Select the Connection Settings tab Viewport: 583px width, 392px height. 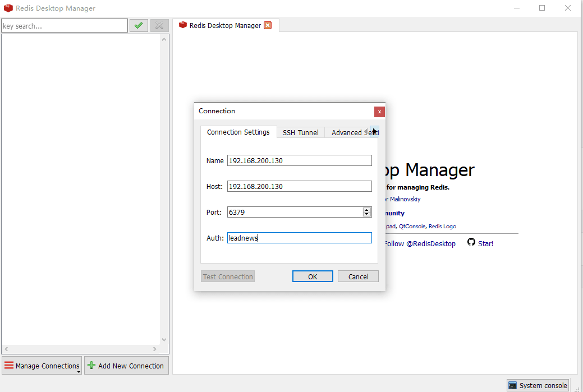point(238,132)
